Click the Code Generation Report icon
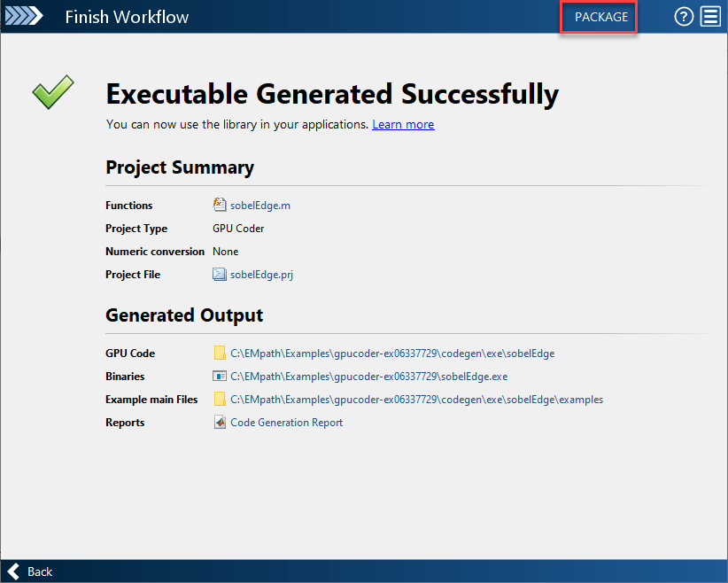Viewport: 728px width, 583px height. [x=220, y=423]
